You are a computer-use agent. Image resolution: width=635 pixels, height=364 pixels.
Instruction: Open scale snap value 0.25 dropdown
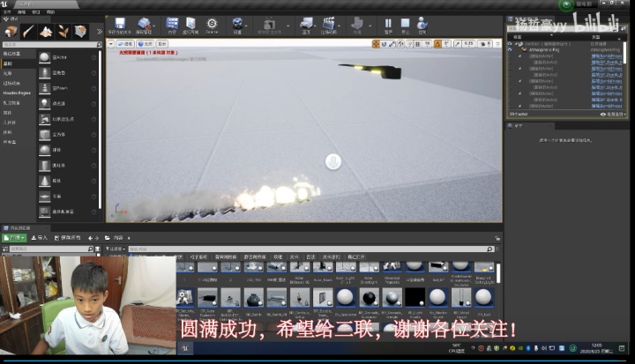pyautogui.click(x=469, y=44)
